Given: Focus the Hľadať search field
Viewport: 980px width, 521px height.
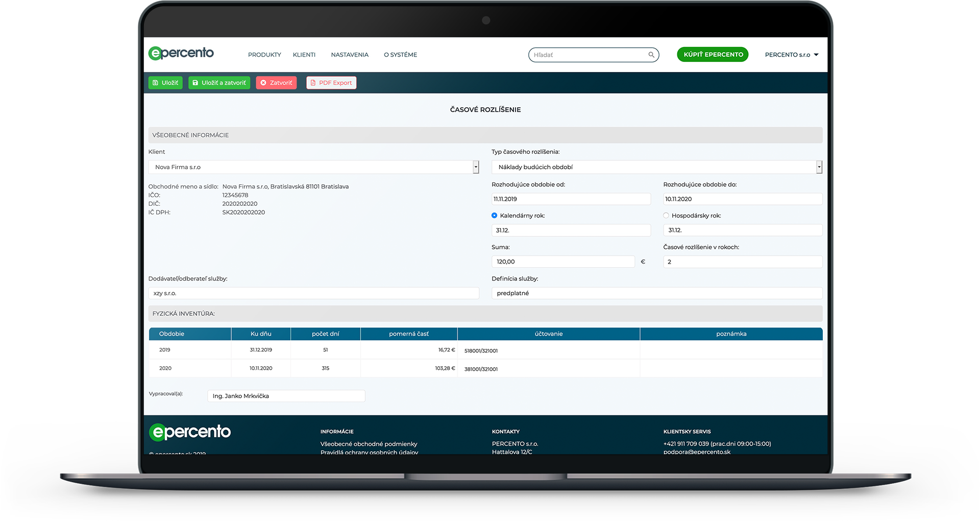Looking at the screenshot, I should 587,55.
